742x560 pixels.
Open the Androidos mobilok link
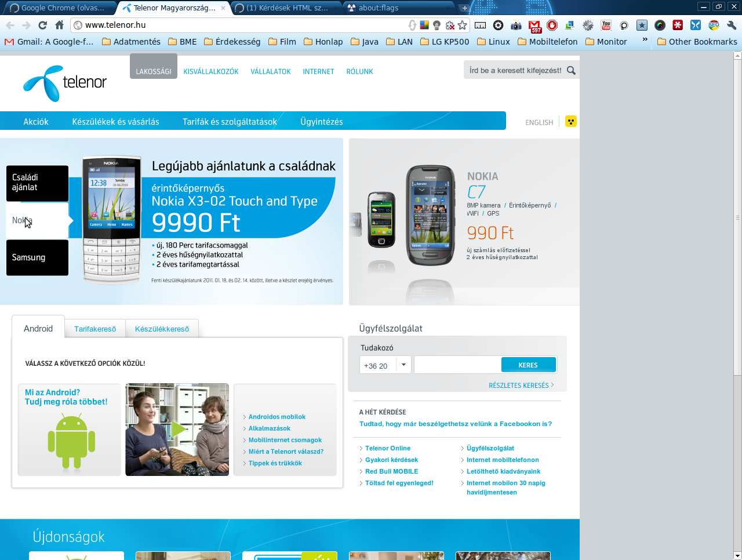pyautogui.click(x=277, y=417)
